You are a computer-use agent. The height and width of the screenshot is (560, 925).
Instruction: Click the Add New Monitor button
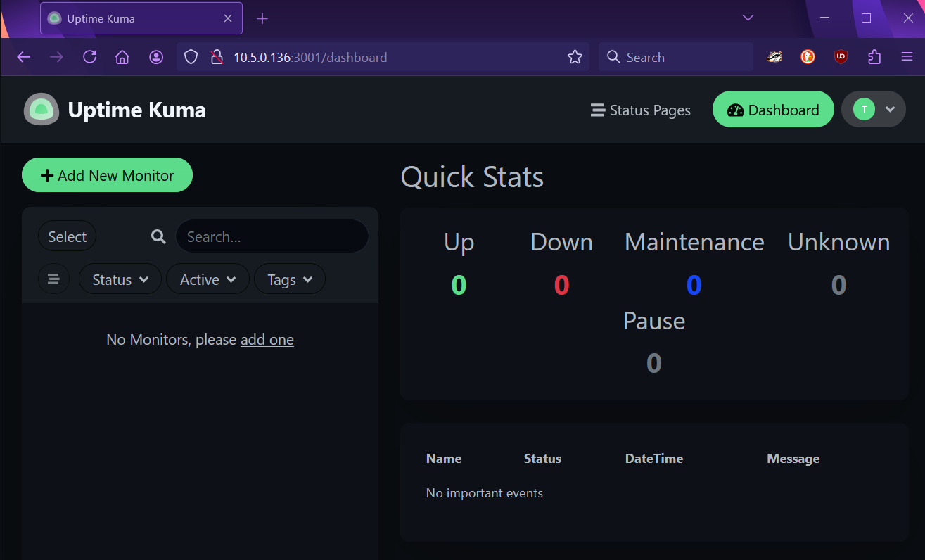(107, 175)
